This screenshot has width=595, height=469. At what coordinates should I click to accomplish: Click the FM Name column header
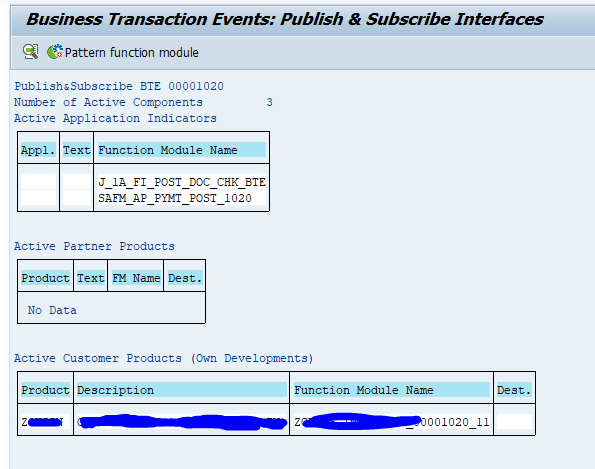tap(136, 278)
